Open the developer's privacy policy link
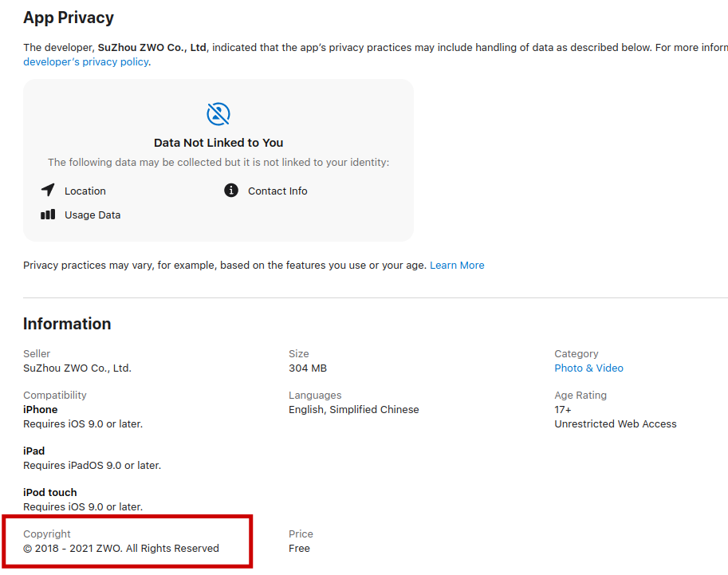The height and width of the screenshot is (575, 728). click(86, 62)
